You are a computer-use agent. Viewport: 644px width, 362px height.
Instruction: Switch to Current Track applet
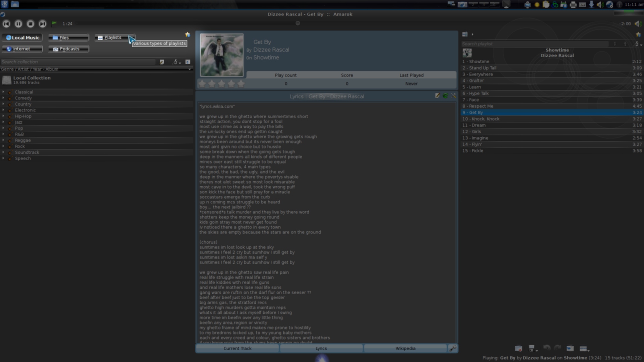tap(237, 349)
